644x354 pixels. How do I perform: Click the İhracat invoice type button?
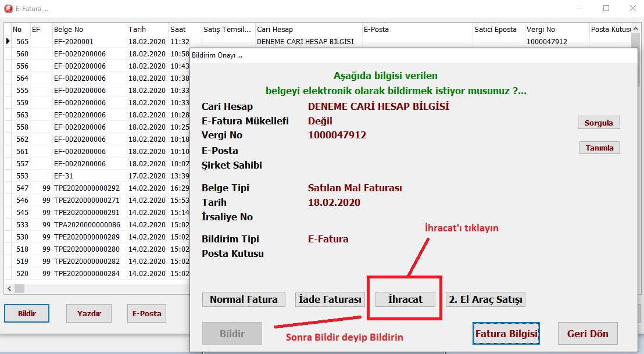click(405, 299)
